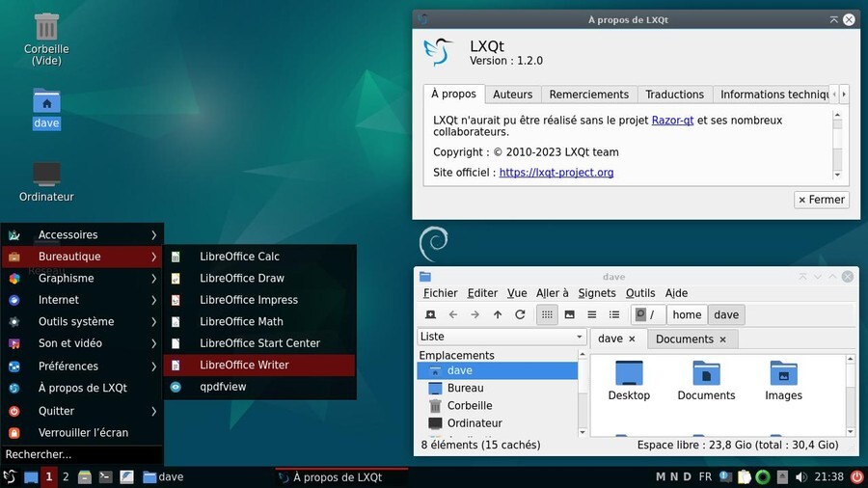The width and height of the screenshot is (868, 488).
Task: Click the root / path button in the location bar
Action: [647, 314]
